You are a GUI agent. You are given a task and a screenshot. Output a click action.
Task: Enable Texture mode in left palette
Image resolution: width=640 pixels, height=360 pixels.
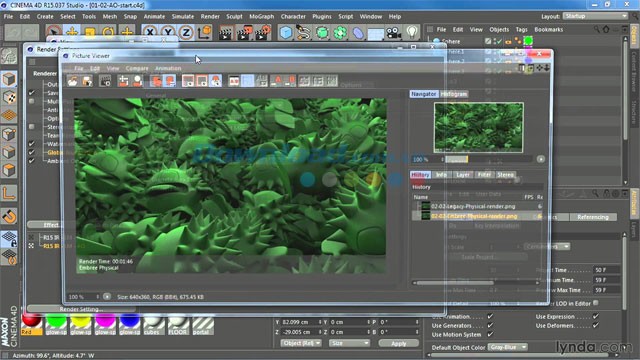pos(9,98)
